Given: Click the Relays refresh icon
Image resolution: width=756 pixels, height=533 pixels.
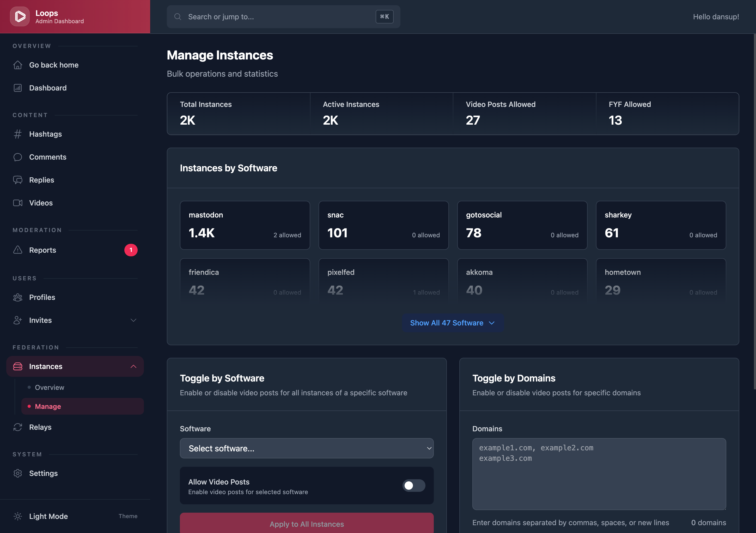Looking at the screenshot, I should click(18, 427).
